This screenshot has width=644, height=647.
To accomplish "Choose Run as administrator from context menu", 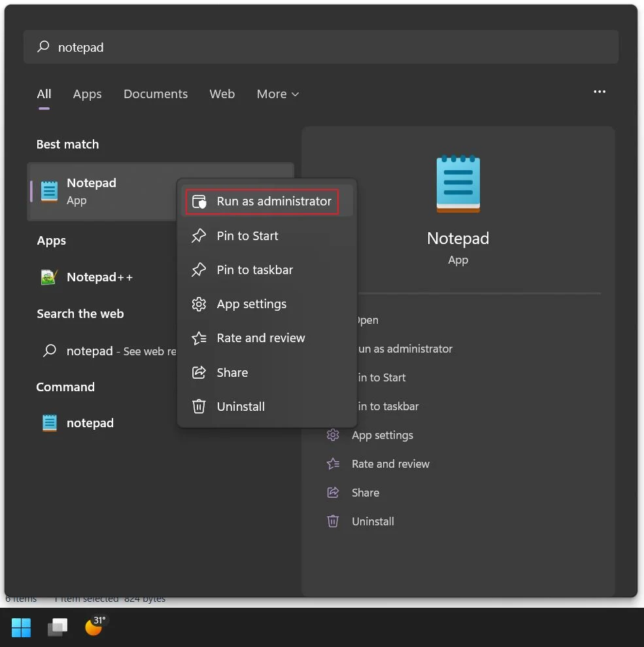I will (267, 201).
